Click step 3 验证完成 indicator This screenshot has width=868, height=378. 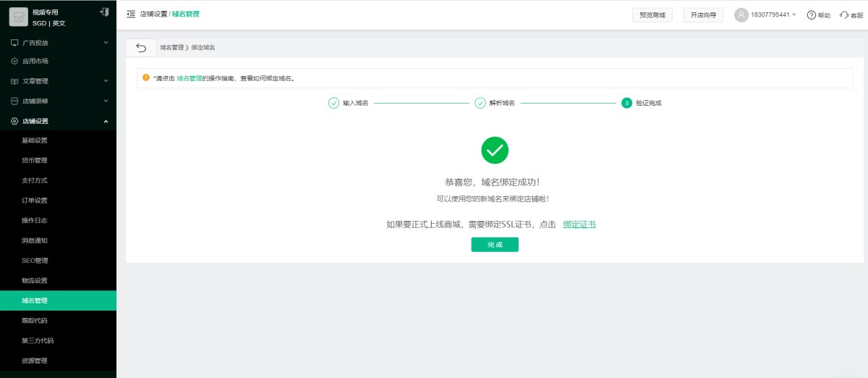642,103
